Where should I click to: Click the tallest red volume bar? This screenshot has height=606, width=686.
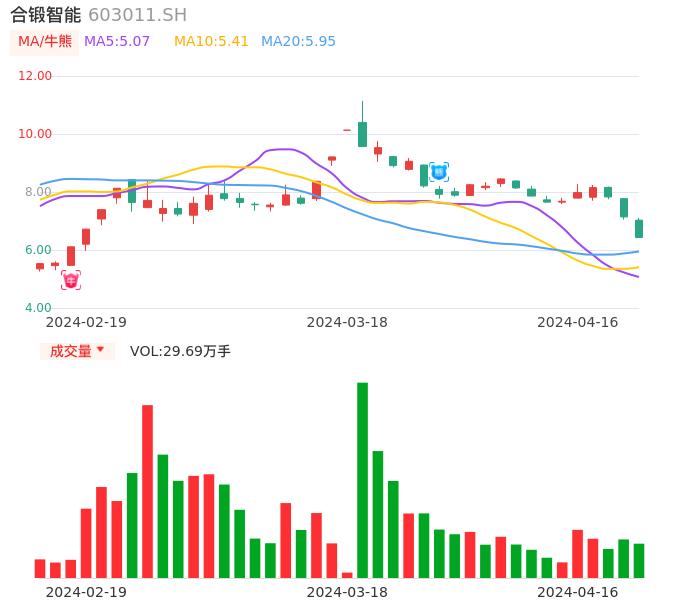point(147,491)
